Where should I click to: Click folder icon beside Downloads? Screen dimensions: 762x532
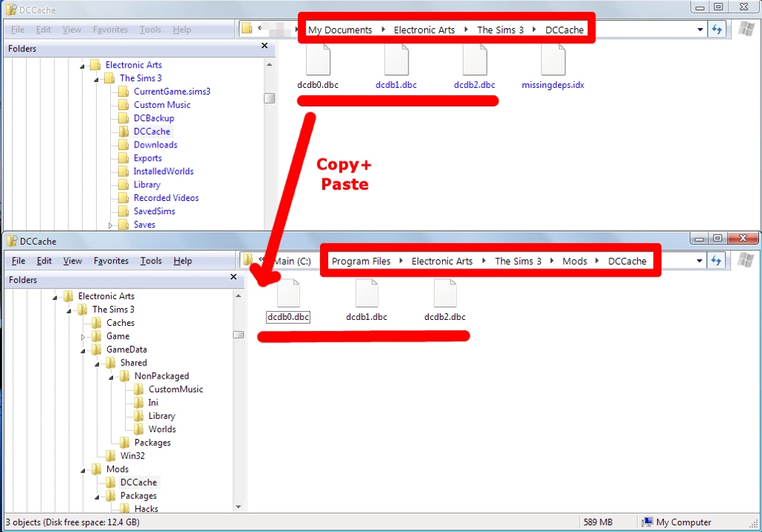(124, 145)
